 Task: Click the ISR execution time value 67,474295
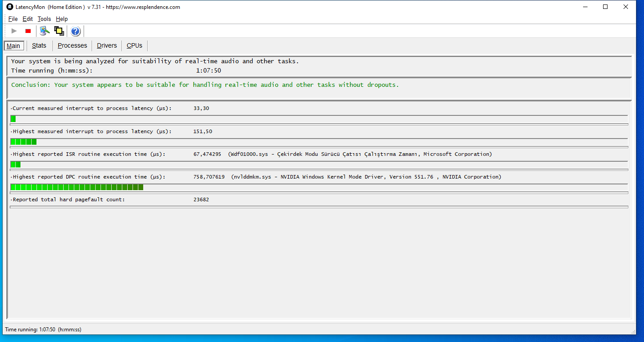tap(207, 154)
